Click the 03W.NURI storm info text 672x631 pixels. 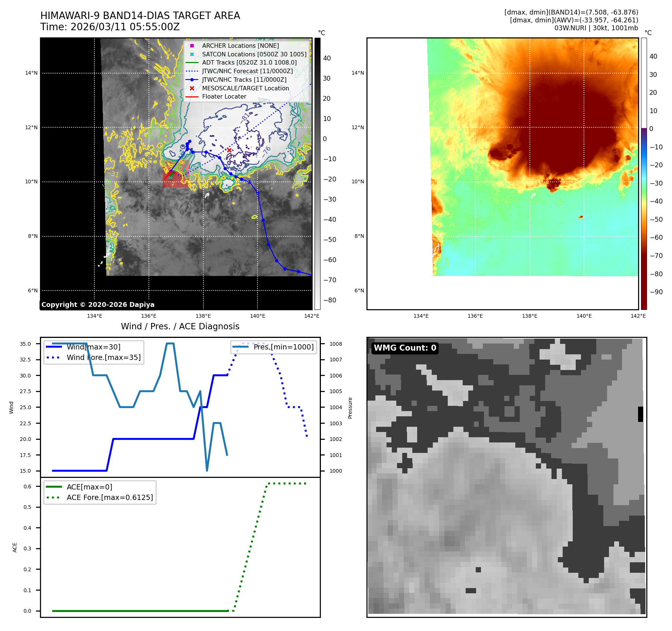(x=596, y=28)
